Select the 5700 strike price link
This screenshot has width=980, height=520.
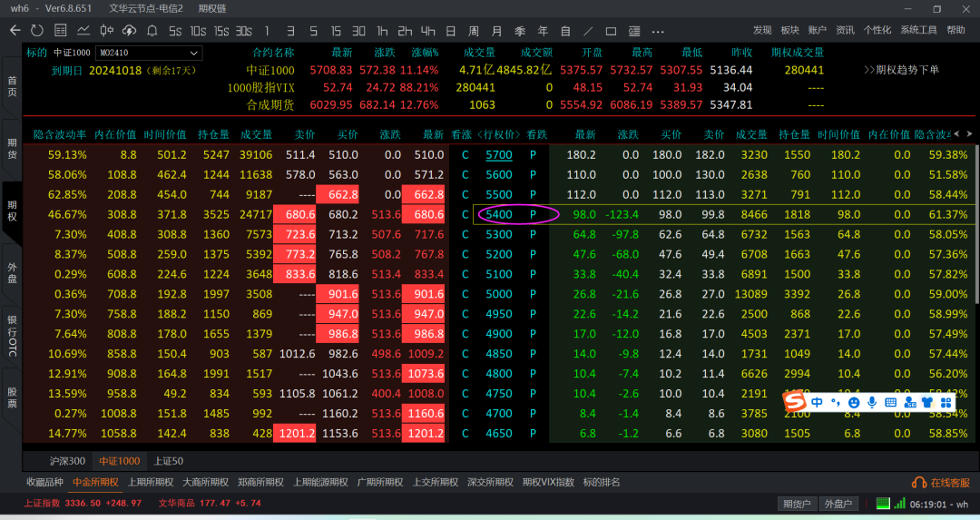click(x=499, y=155)
